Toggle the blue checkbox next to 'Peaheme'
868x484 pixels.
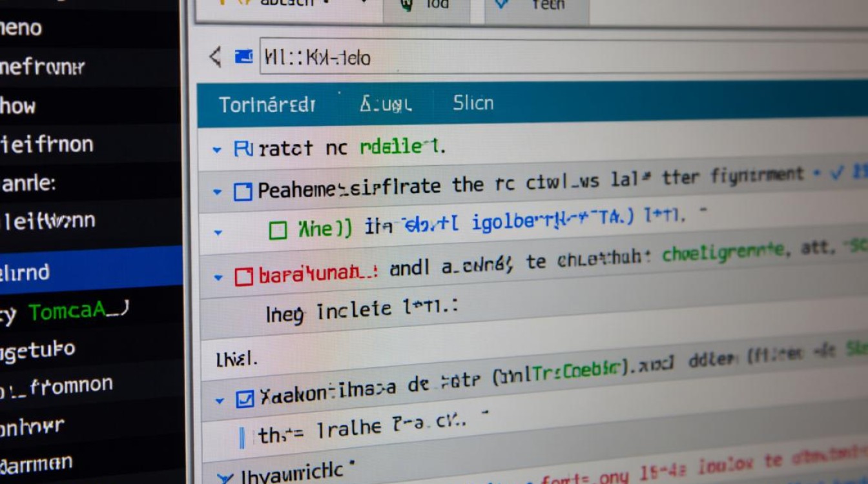tap(243, 192)
